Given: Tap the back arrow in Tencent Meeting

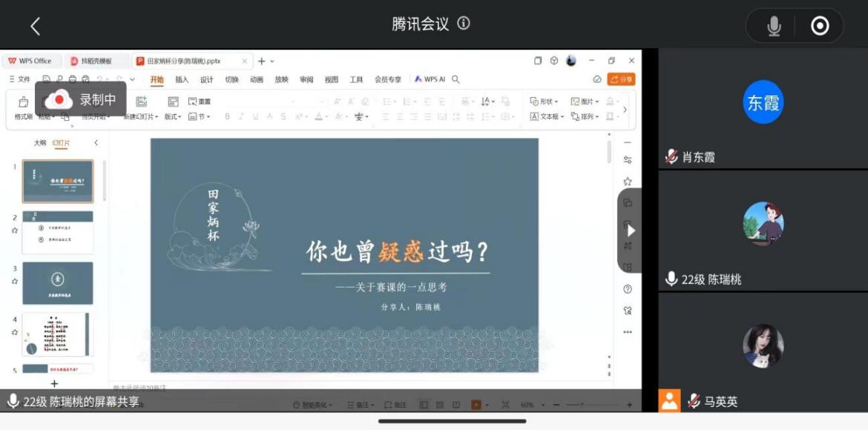Looking at the screenshot, I should click(35, 27).
